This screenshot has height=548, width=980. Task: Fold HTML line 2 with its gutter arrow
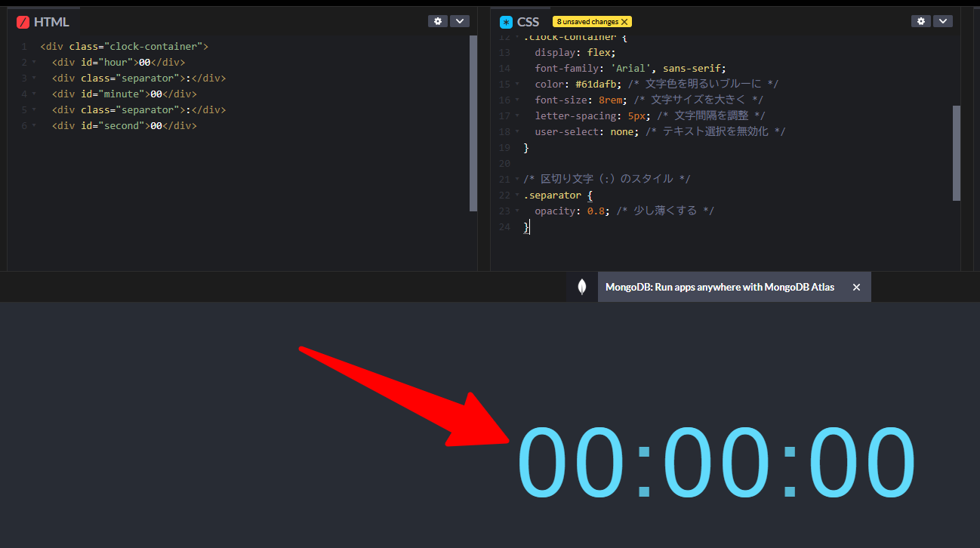34,63
